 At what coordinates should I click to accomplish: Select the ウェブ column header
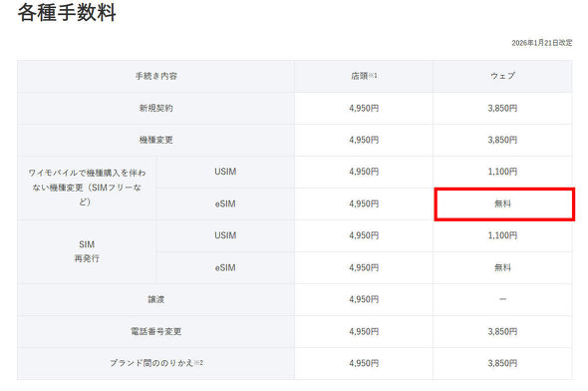point(502,76)
